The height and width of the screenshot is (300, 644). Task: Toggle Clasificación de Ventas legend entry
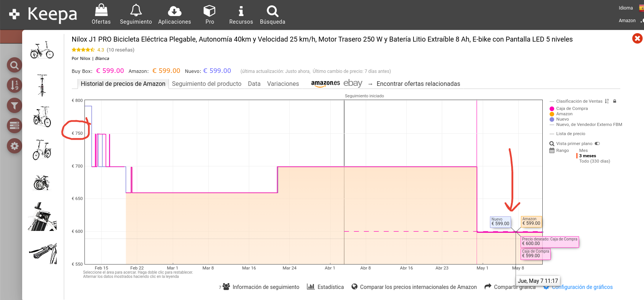[579, 101]
